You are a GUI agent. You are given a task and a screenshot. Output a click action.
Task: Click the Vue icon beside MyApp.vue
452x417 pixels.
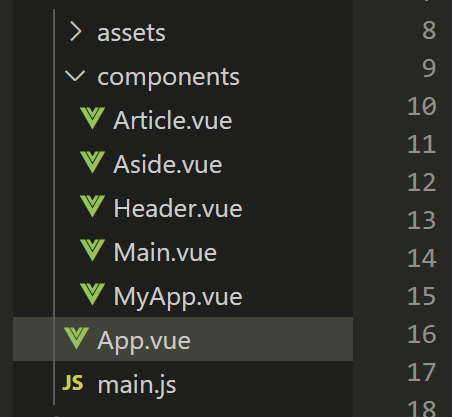click(x=92, y=294)
